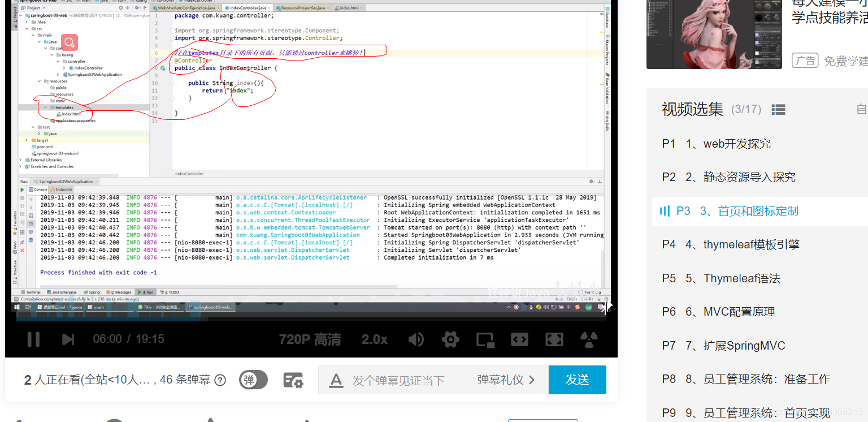Enter web fullscreen mode icon

click(519, 339)
